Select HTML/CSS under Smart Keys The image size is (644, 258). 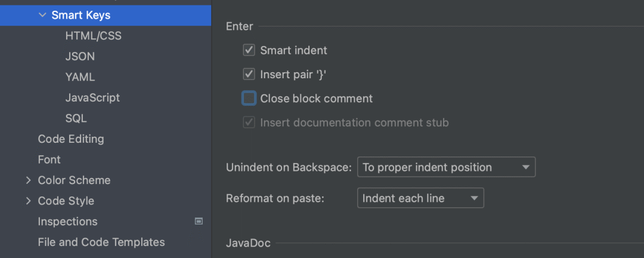[93, 36]
